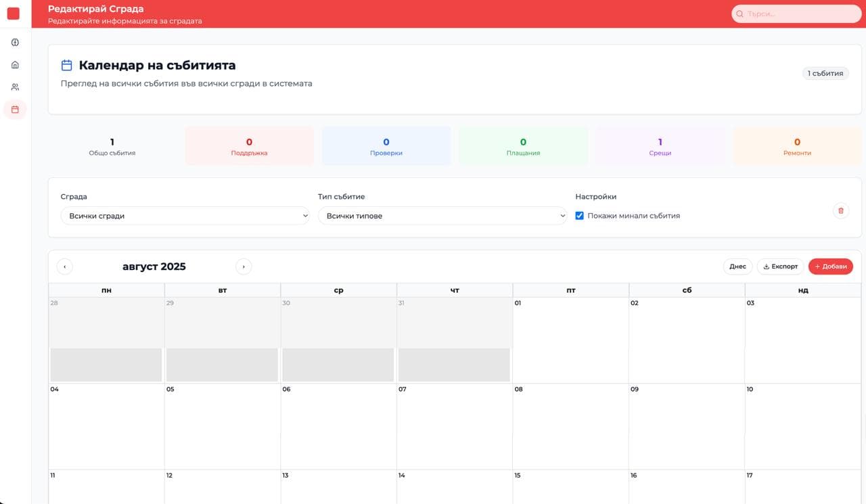The width and height of the screenshot is (866, 504).
Task: Open the globe icon in sidebar
Action: (x=15, y=43)
